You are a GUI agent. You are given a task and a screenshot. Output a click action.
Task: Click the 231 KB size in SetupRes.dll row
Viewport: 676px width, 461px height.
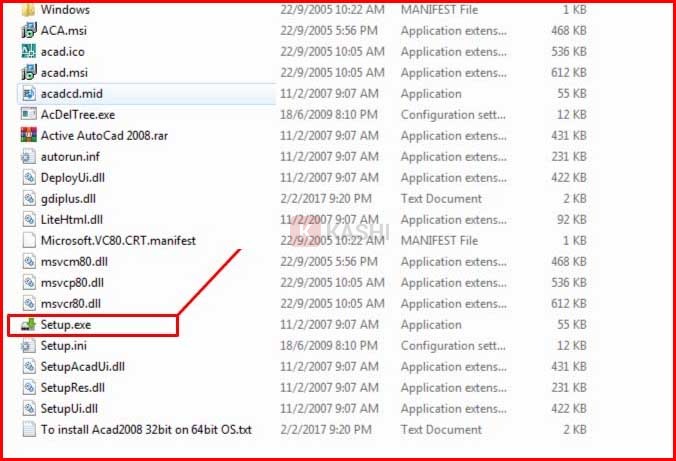[569, 388]
